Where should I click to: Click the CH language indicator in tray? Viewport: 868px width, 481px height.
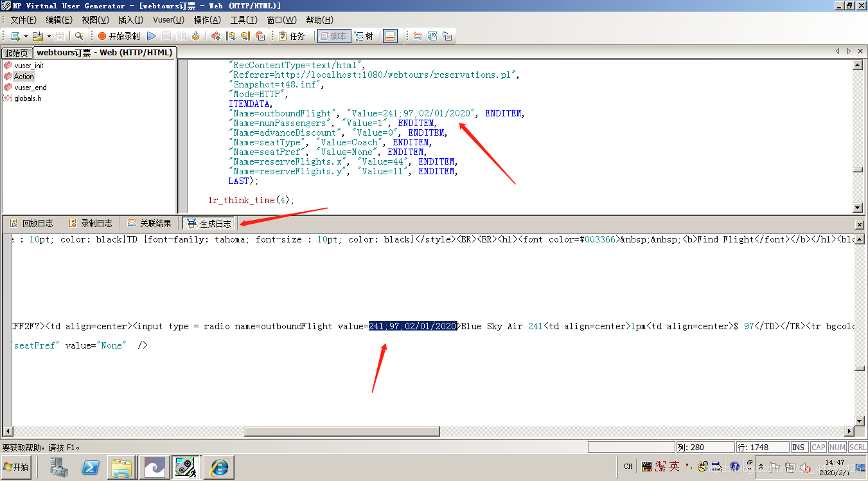628,467
